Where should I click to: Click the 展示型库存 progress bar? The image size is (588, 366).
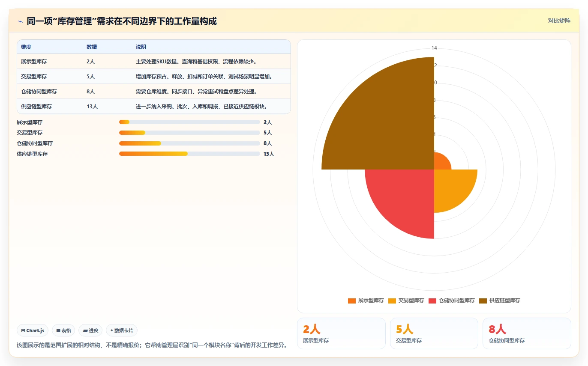coord(189,122)
